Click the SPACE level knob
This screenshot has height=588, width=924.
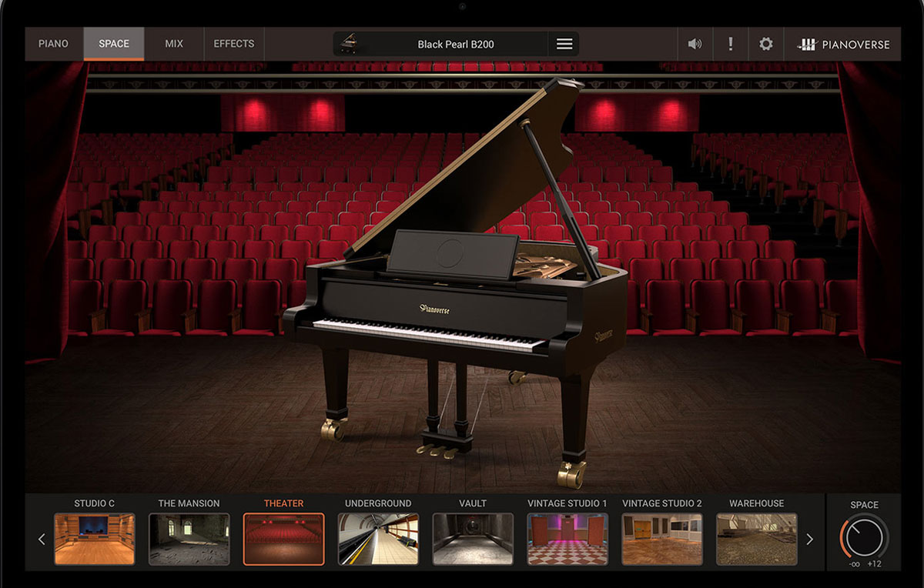tap(864, 537)
